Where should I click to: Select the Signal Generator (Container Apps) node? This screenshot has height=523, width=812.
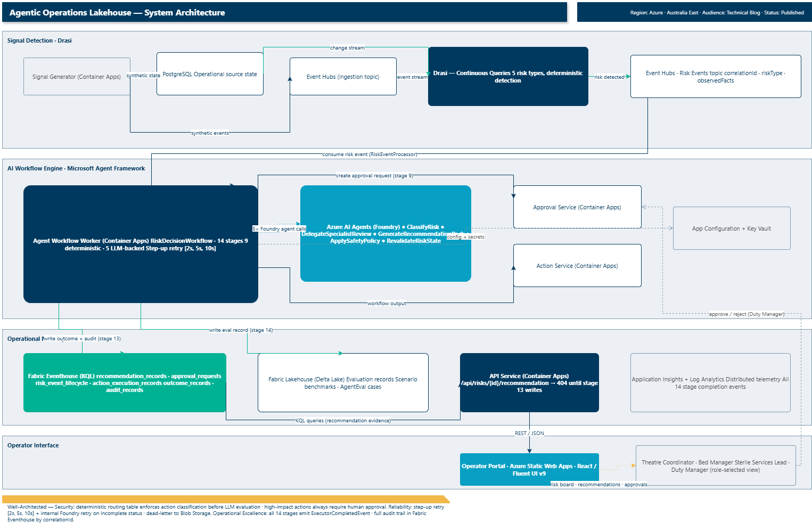click(77, 77)
